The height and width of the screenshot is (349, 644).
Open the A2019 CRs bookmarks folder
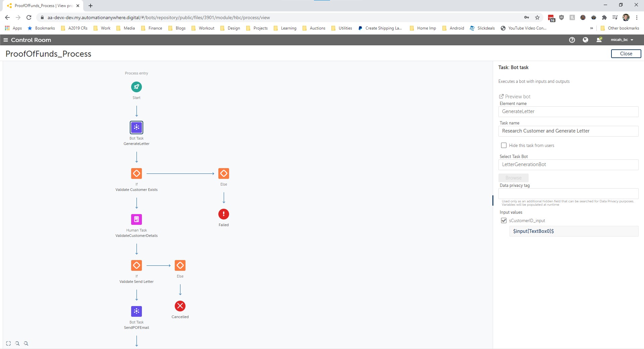coord(74,28)
